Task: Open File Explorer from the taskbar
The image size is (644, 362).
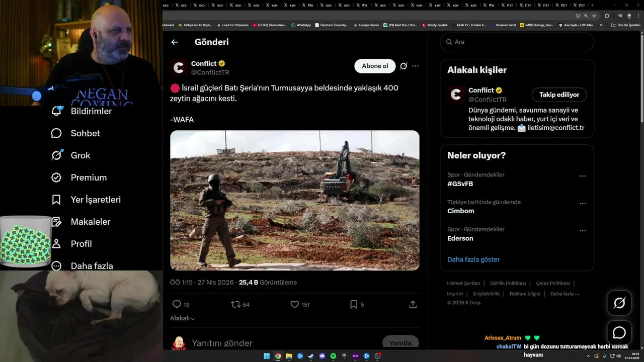Action: (289, 356)
